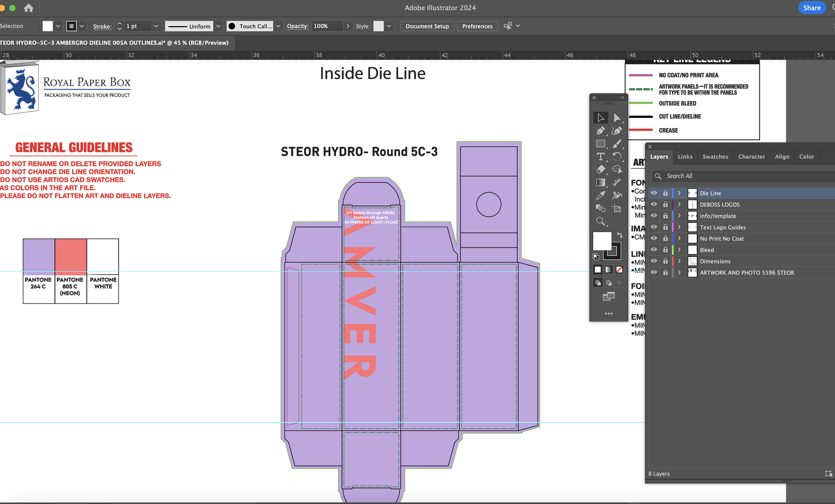Open the align-to-selection icon in the control bar

point(508,26)
